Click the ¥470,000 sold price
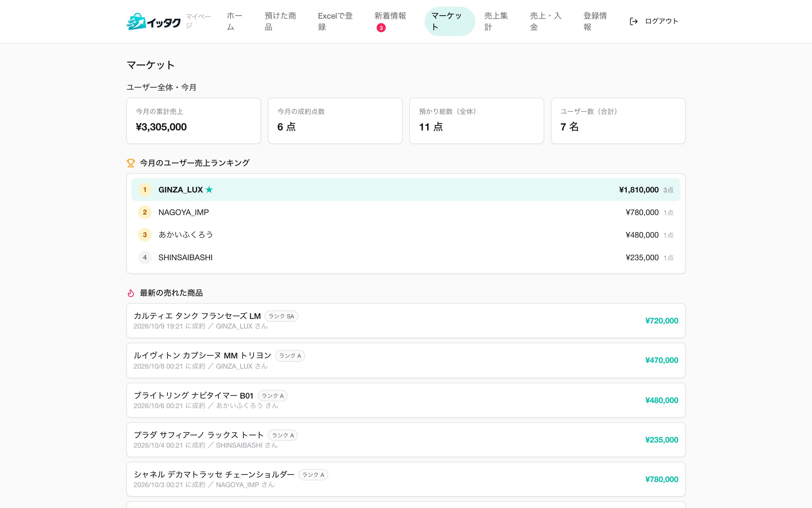Screen dimensions: 812x508 pos(661,360)
